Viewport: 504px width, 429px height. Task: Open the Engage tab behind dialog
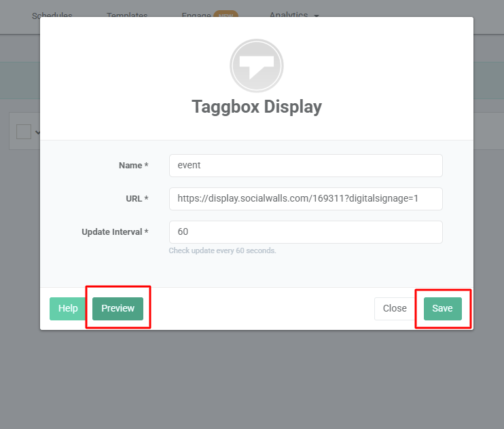196,15
